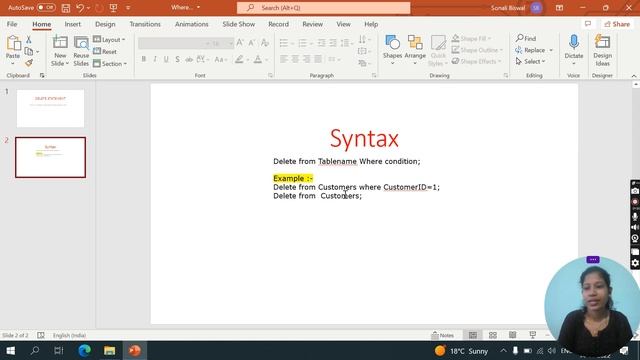
Task: Expand the Shape Fill dropdown
Action: click(489, 38)
